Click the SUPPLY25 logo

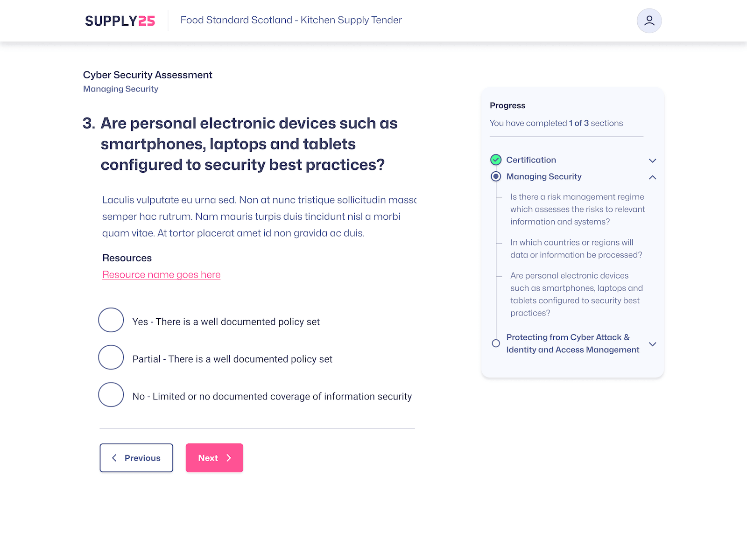(x=120, y=21)
